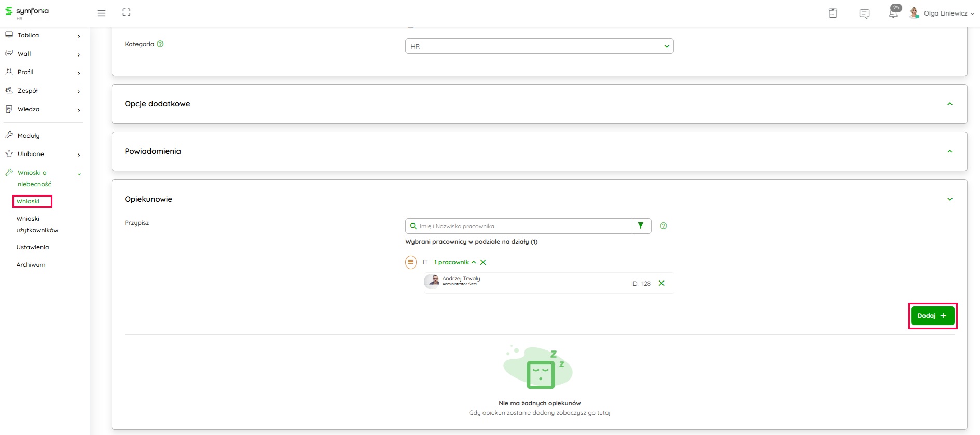
Task: Click the green Dodaj button
Action: click(x=932, y=316)
